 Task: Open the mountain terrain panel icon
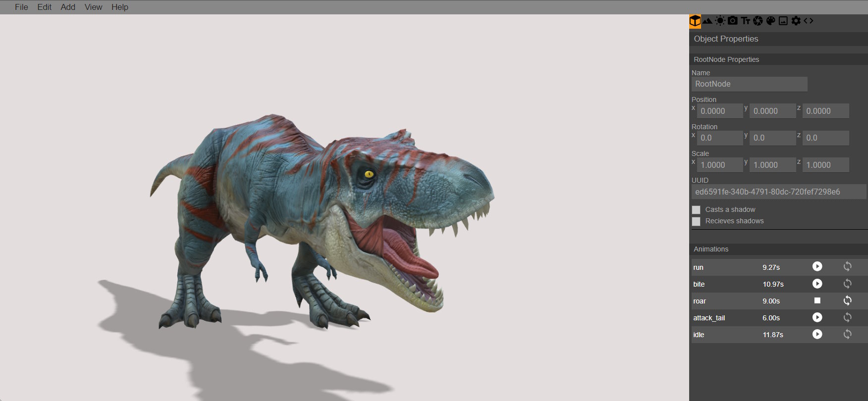[x=707, y=21]
